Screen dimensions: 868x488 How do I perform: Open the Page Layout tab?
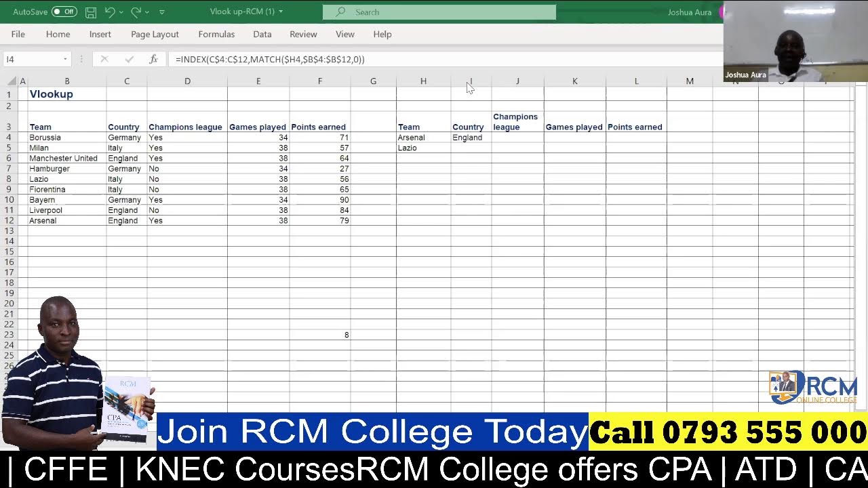[155, 34]
